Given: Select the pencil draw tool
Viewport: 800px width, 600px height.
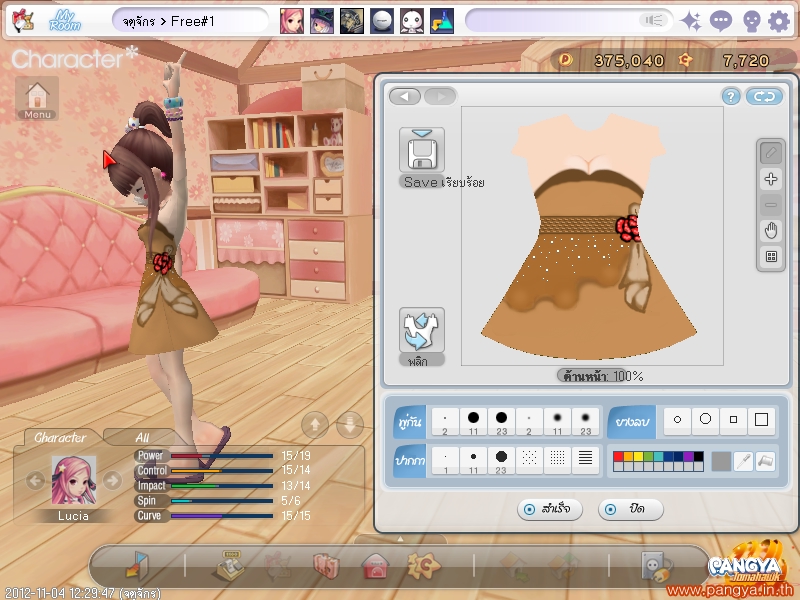Looking at the screenshot, I should [771, 153].
